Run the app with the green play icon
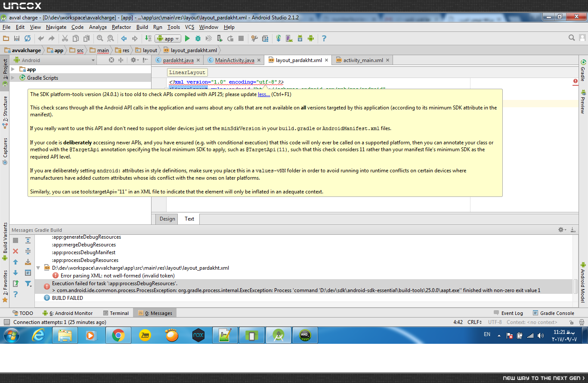The height and width of the screenshot is (383, 588). tap(187, 38)
